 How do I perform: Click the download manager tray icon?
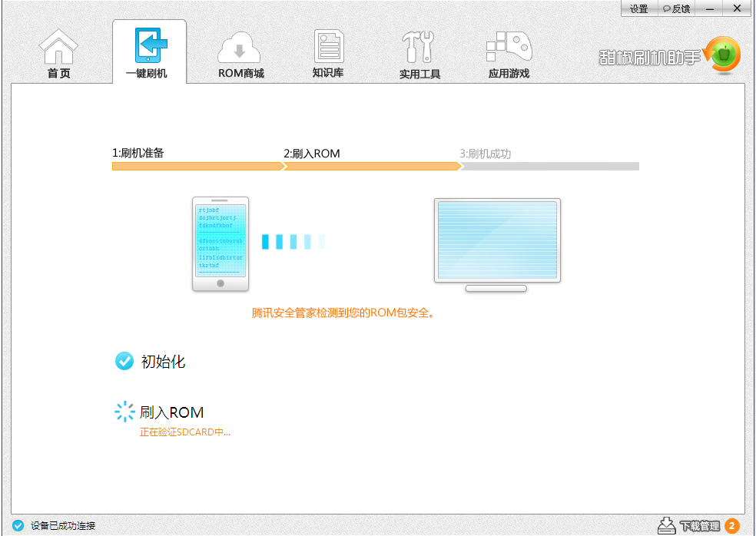[666, 525]
